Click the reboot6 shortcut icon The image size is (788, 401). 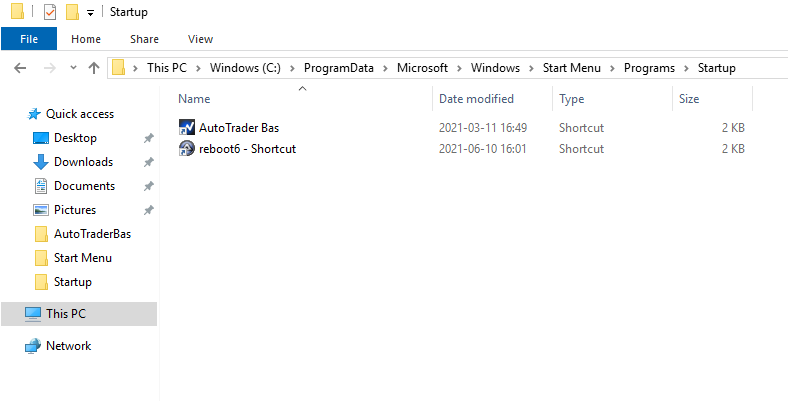click(x=187, y=149)
